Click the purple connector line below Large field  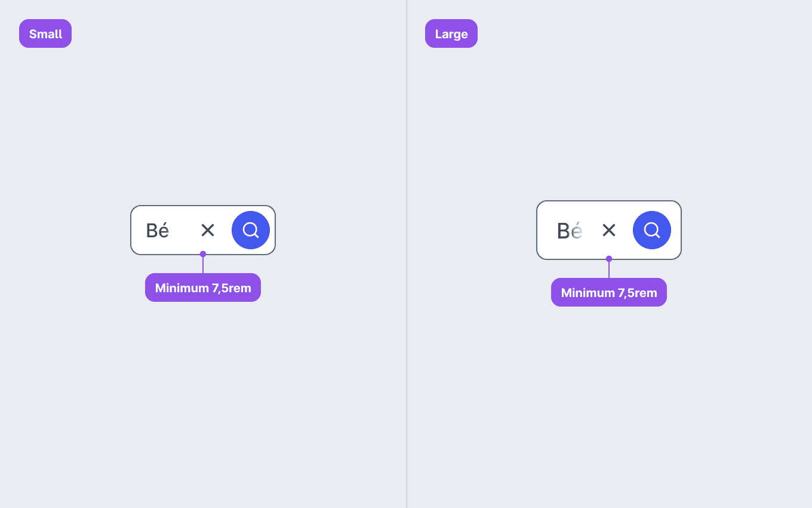click(x=609, y=270)
